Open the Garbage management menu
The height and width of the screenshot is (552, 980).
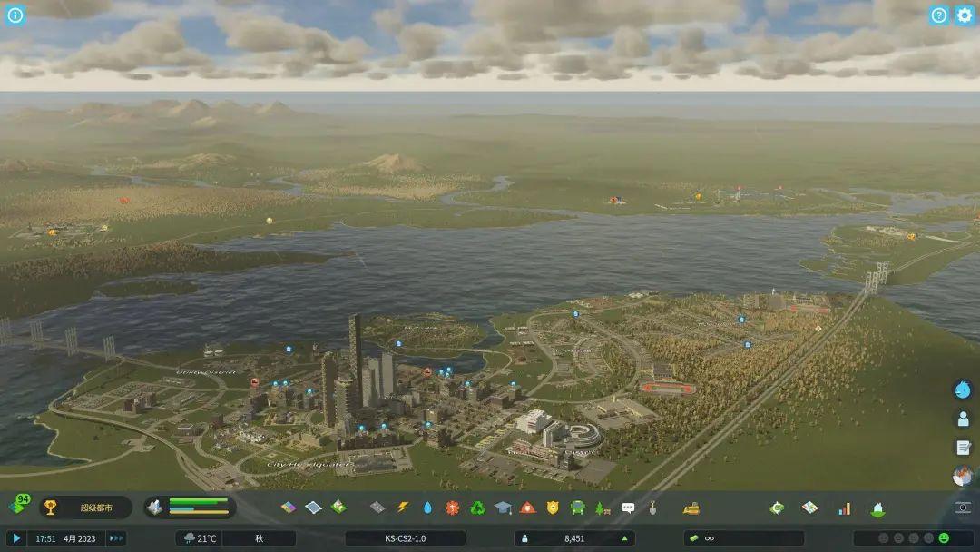tap(477, 508)
